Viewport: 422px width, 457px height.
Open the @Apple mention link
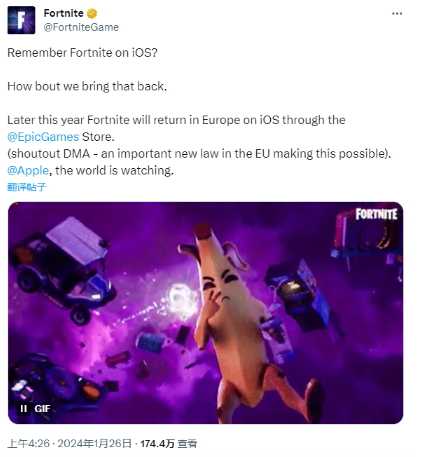(x=28, y=170)
